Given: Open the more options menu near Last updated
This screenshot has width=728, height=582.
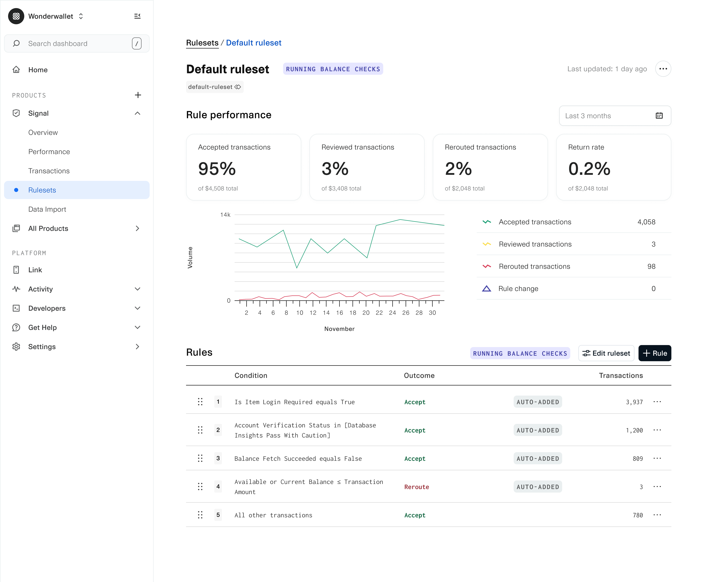Looking at the screenshot, I should click(x=663, y=69).
